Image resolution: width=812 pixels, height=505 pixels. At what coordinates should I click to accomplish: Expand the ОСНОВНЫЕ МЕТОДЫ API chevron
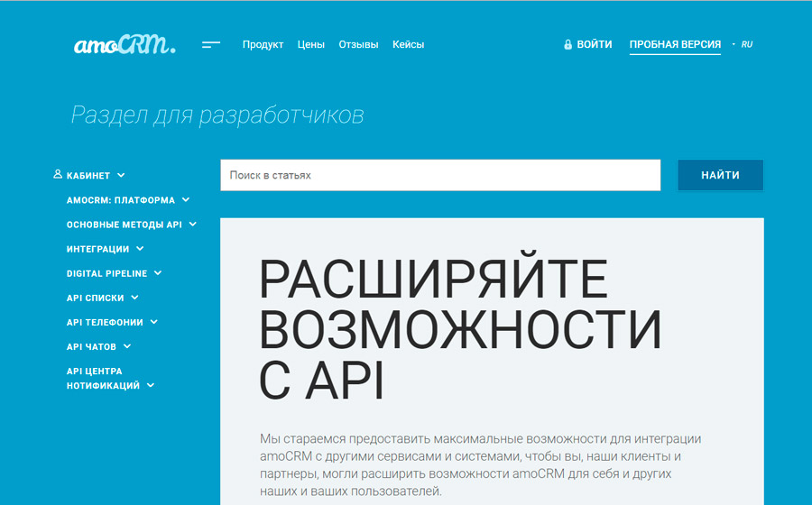pyautogui.click(x=193, y=224)
